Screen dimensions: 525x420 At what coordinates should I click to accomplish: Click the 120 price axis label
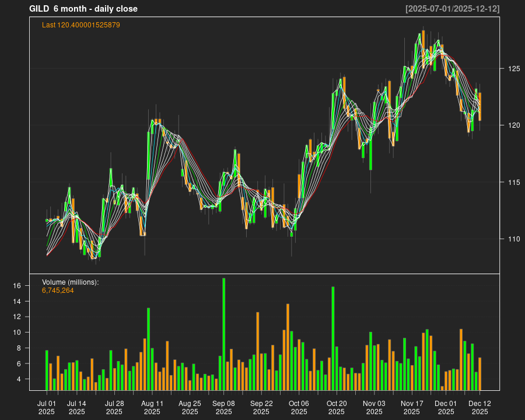(513, 125)
